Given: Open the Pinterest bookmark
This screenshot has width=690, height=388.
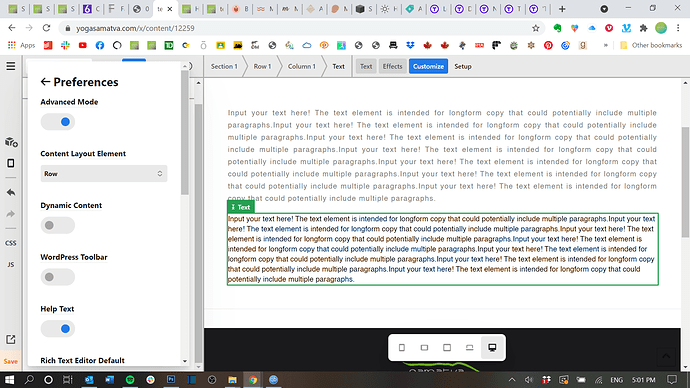Looking at the screenshot, I should [x=548, y=45].
